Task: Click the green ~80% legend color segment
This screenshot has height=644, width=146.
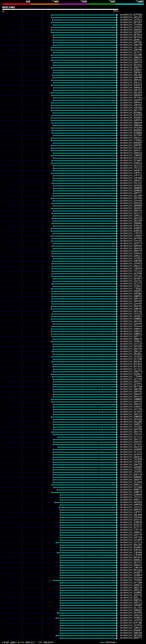Action: [x=101, y=4]
